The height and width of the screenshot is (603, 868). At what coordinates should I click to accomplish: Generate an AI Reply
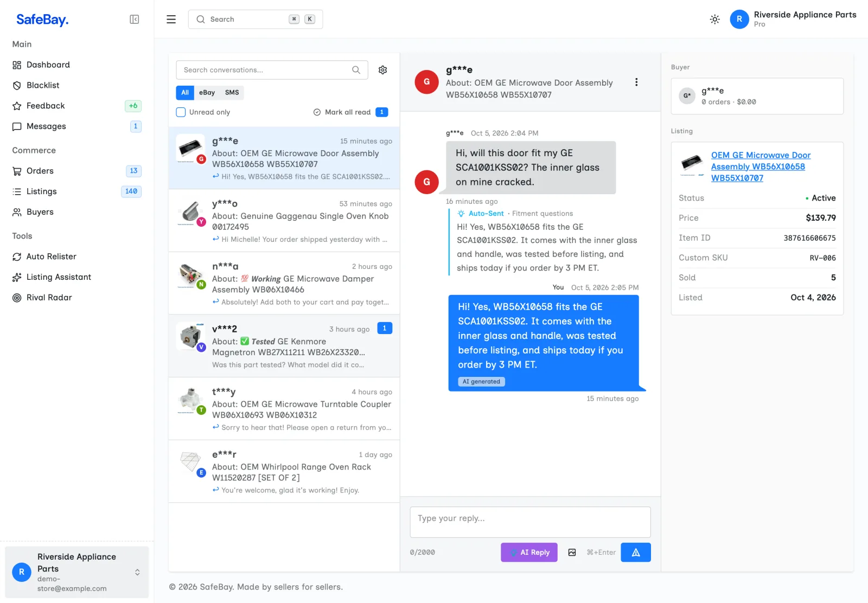pos(529,553)
